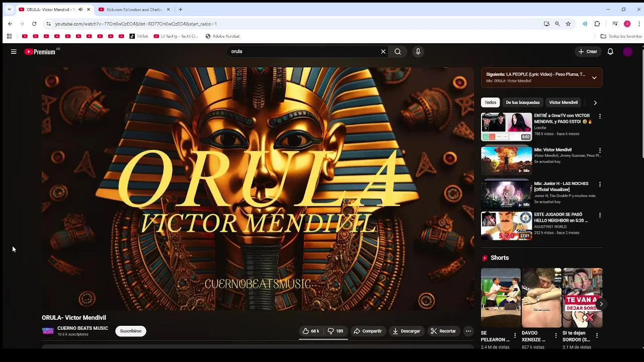Share the video via Compartir
The image size is (644, 362).
(368, 331)
